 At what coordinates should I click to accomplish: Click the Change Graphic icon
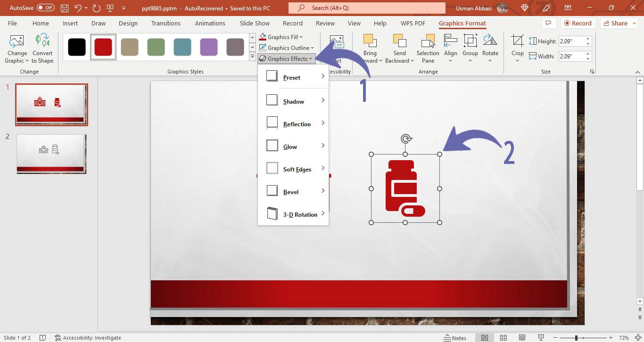point(17,41)
